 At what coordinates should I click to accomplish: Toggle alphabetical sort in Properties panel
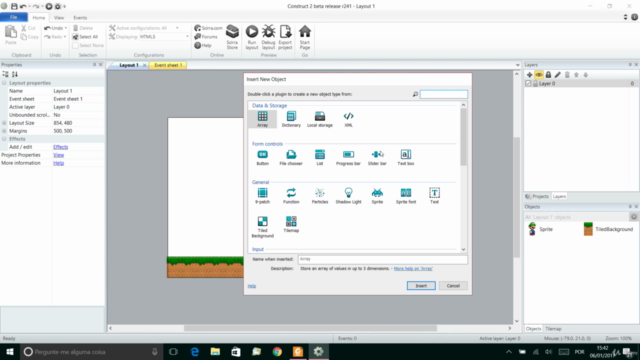15,74
